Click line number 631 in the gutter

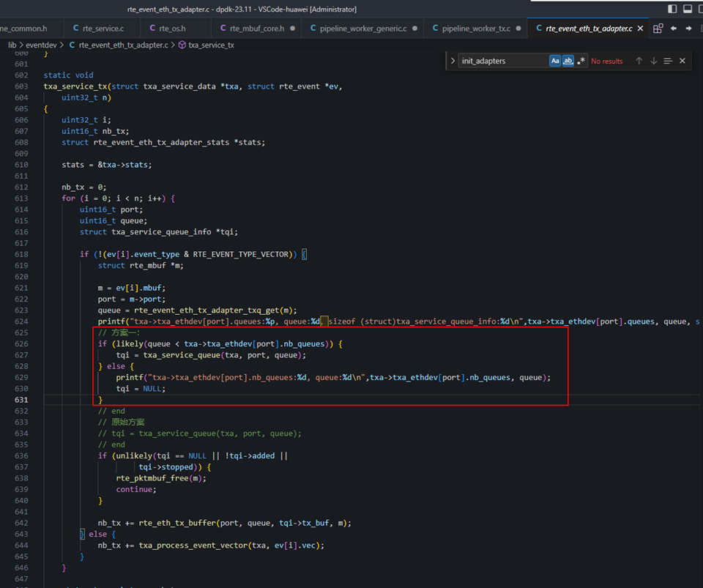[x=21, y=400]
